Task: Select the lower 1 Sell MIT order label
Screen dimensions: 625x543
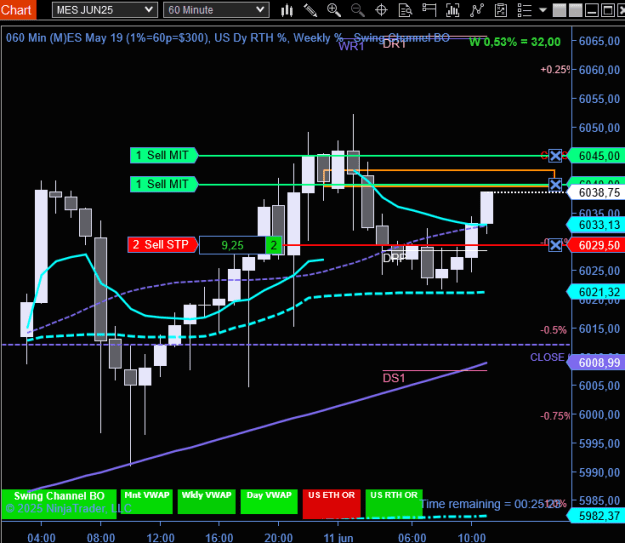Action: 164,184
